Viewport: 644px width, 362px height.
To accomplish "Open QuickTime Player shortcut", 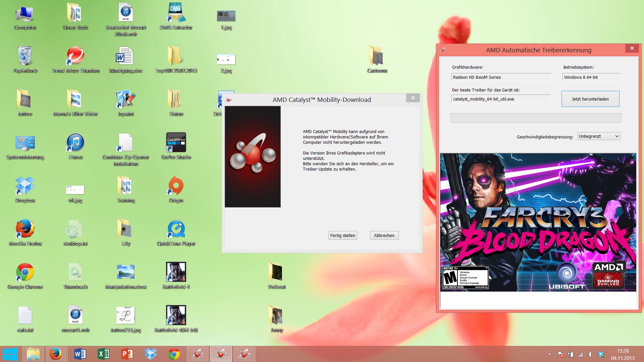I will click(176, 233).
